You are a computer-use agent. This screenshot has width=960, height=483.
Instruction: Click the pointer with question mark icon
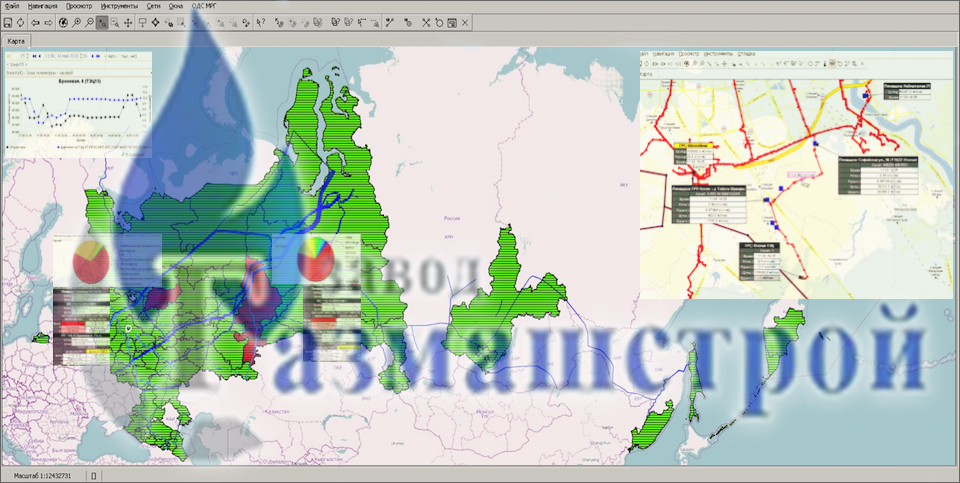click(x=261, y=23)
